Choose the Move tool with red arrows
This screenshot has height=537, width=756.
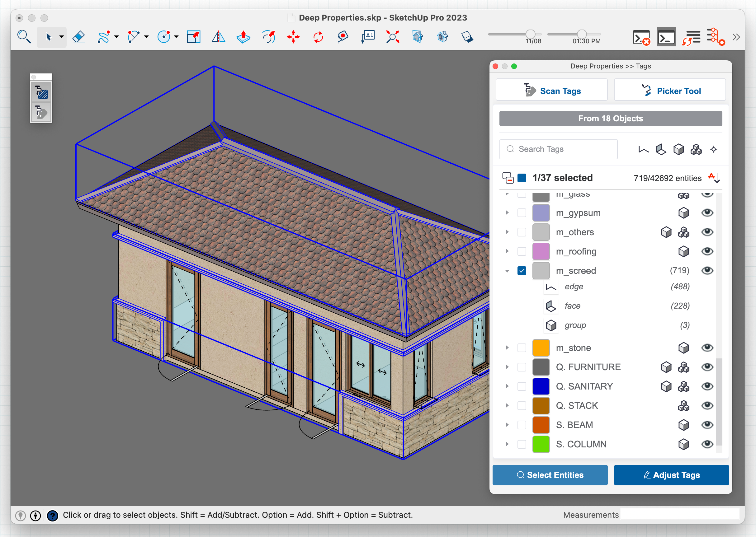(293, 37)
